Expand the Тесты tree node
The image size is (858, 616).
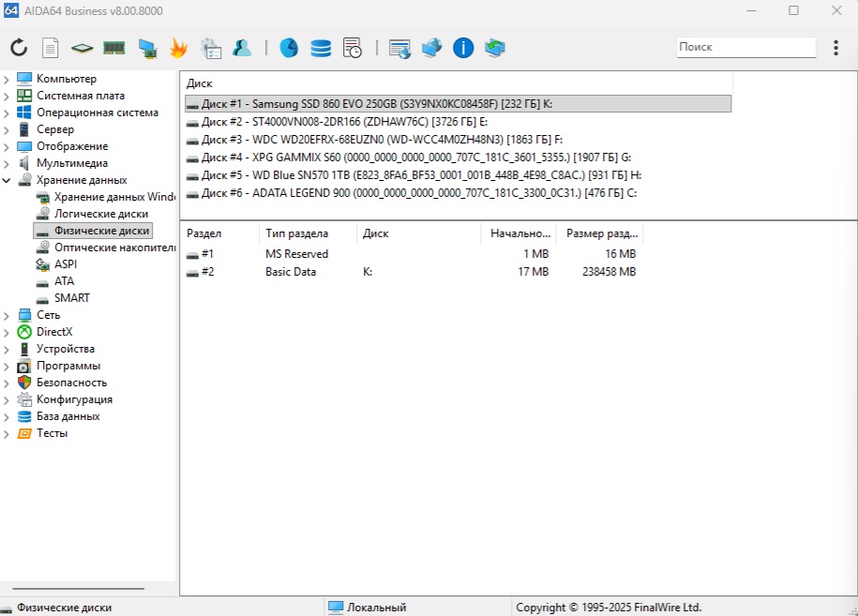pos(7,434)
